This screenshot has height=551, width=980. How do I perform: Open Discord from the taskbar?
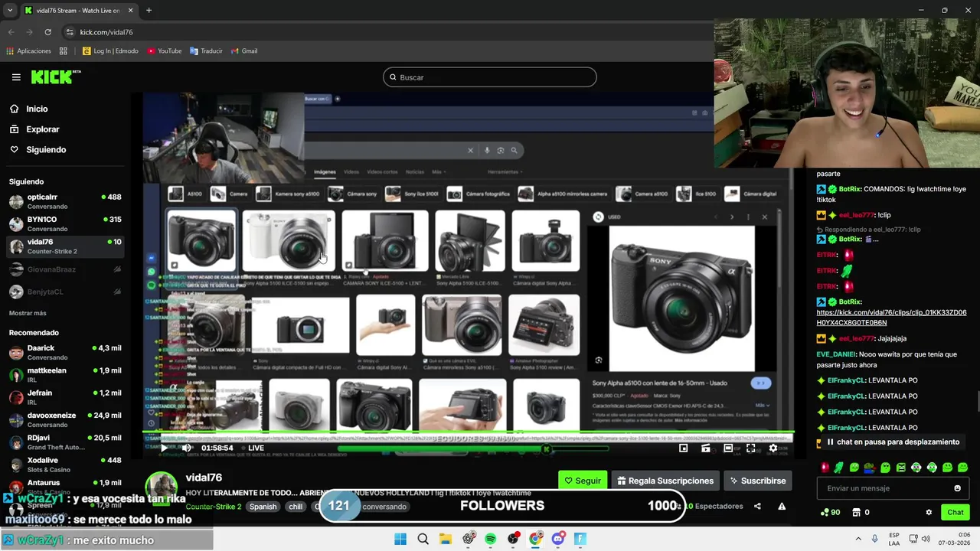pos(558,539)
